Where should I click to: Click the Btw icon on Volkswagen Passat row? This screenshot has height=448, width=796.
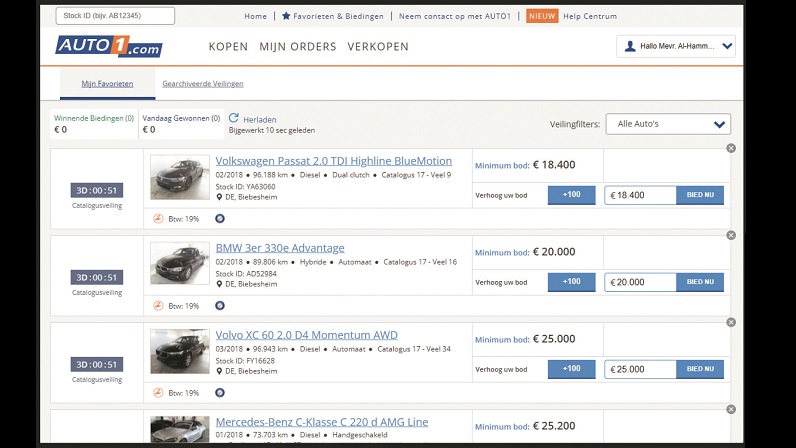point(158,218)
